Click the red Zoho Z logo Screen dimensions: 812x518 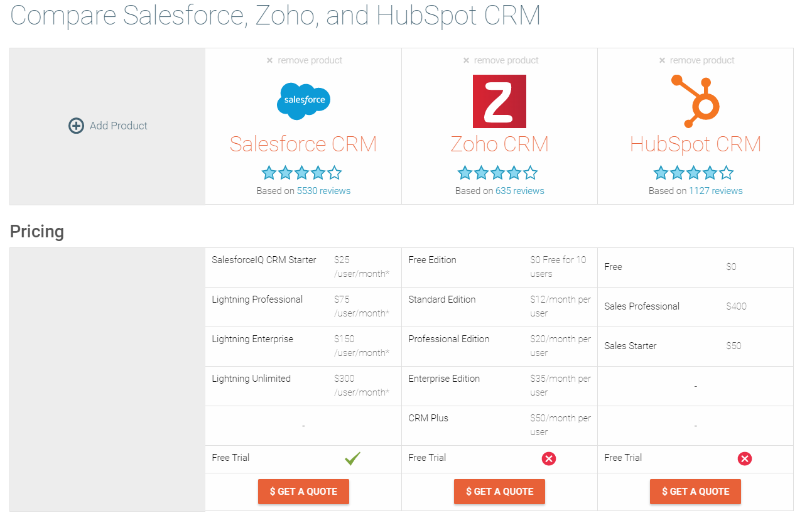click(499, 101)
